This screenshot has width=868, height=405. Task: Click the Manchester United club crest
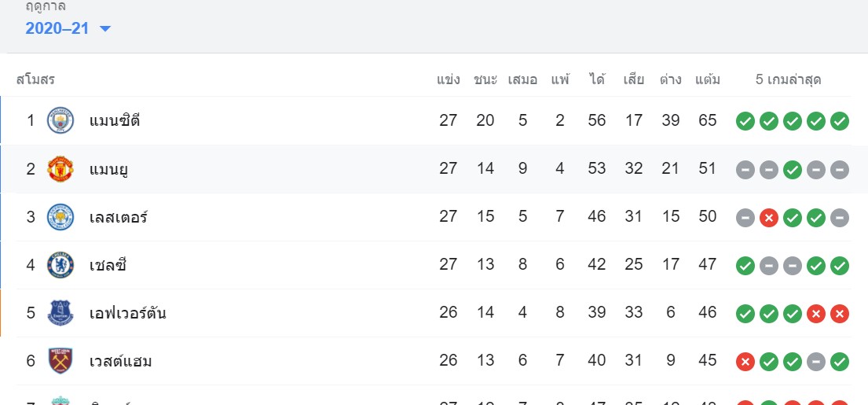[60, 168]
